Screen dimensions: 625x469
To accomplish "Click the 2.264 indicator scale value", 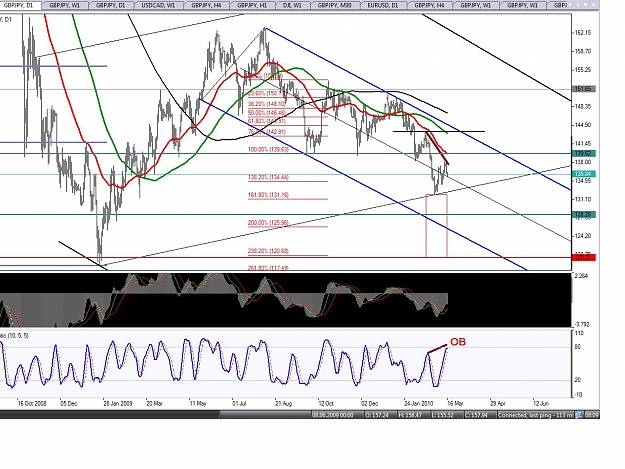I will tap(582, 276).
